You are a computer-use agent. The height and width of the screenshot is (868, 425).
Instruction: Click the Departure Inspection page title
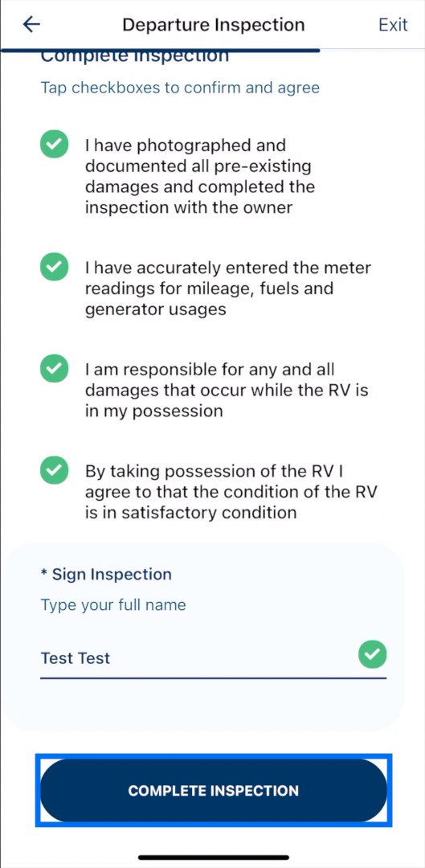pyautogui.click(x=214, y=25)
